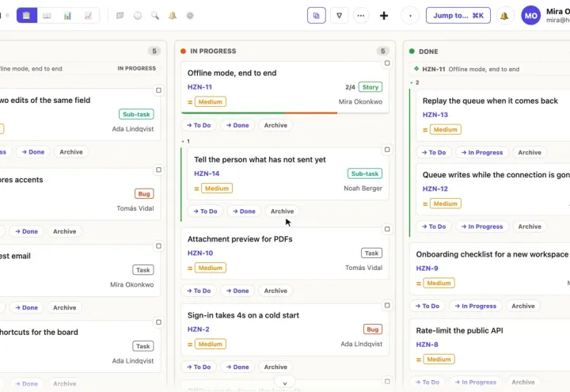This screenshot has width=570, height=392.
Task: Move HZN-13 back to In Progress
Action: [x=482, y=152]
